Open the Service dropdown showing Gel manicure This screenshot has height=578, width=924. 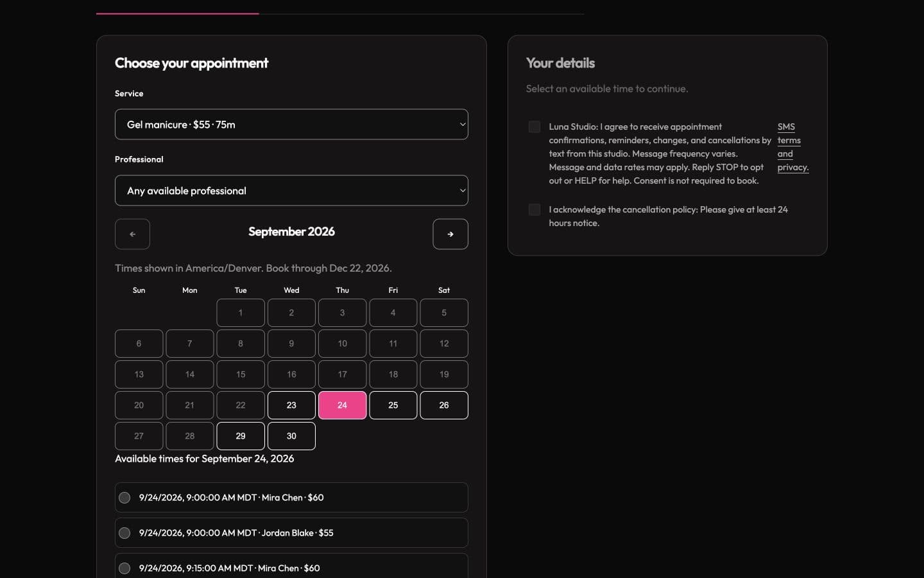291,124
